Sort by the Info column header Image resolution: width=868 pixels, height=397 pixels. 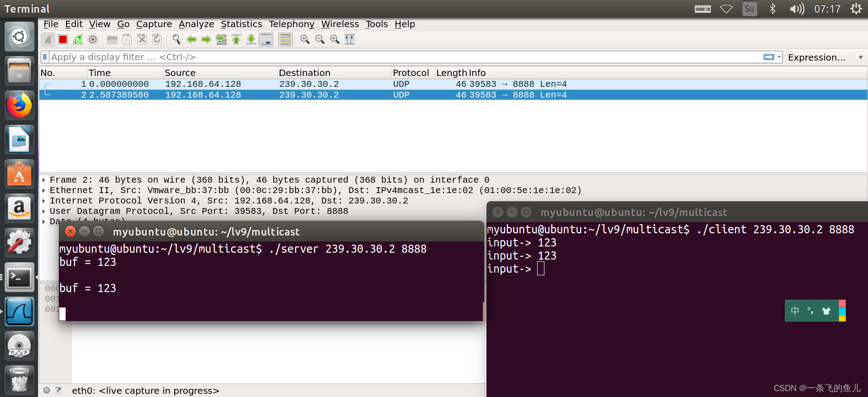[x=668, y=73]
